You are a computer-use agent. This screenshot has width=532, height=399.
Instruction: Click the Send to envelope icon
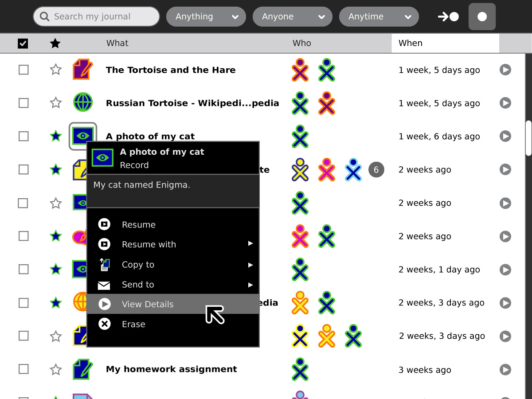pos(104,285)
